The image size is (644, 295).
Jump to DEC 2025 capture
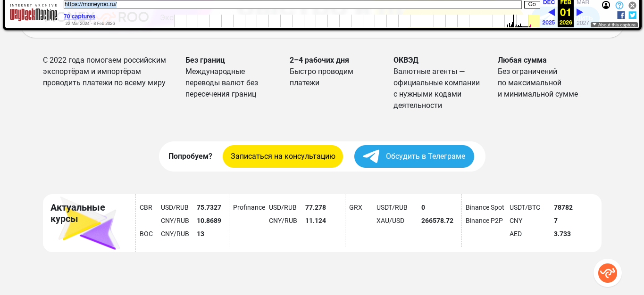point(549,3)
